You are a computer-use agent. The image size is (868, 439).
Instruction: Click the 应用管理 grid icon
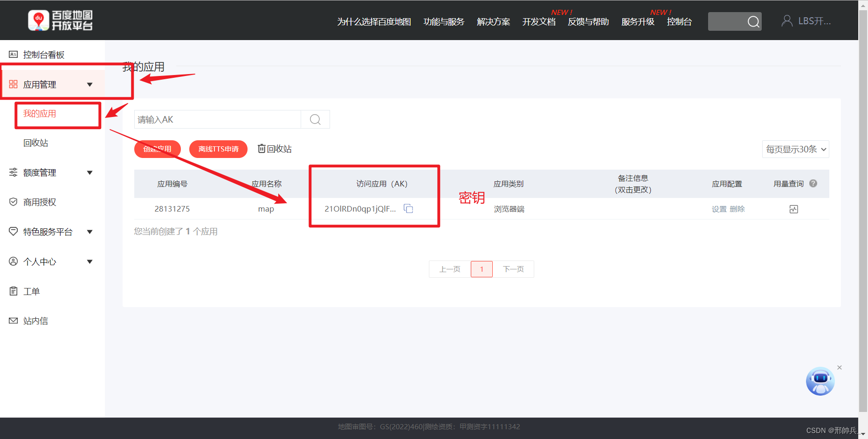click(13, 84)
